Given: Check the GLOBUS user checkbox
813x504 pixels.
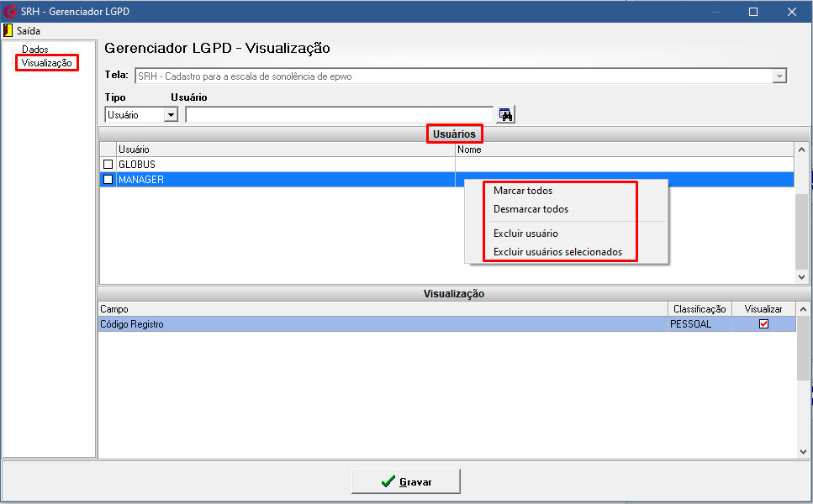Looking at the screenshot, I should point(108,164).
